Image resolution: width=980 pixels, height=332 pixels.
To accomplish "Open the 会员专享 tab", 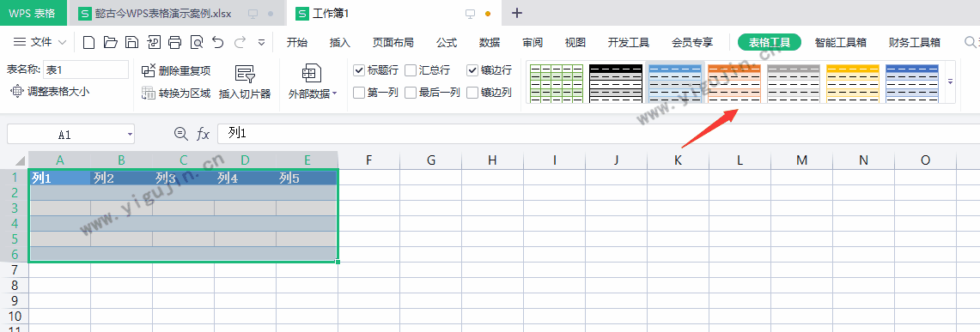I will [692, 42].
